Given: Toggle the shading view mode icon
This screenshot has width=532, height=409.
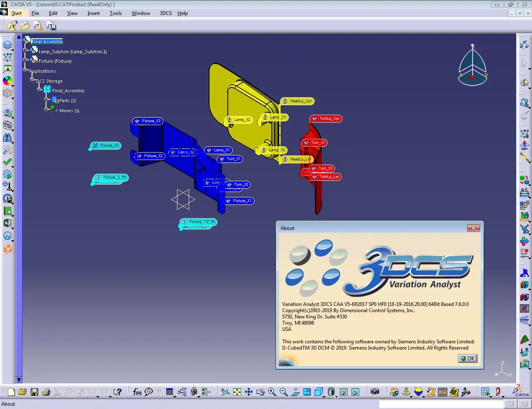Looking at the screenshot, I should pos(331,392).
